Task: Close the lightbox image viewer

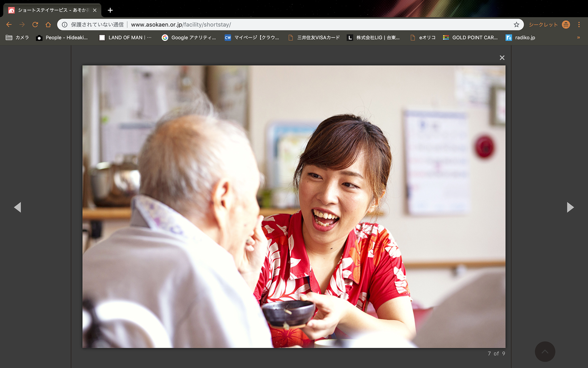Action: 502,58
